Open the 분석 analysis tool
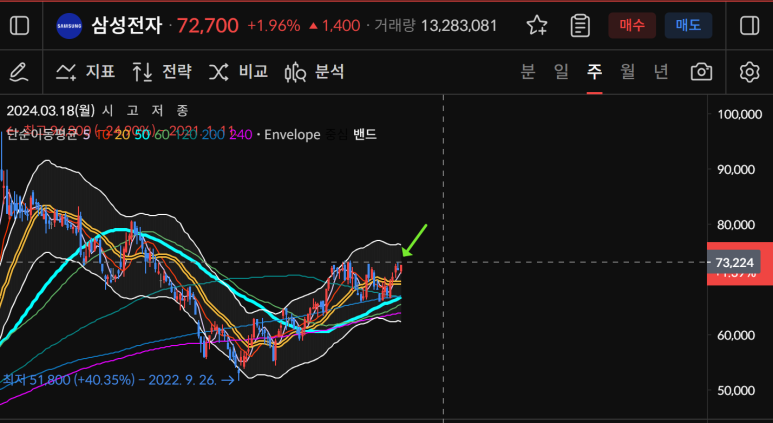 coord(315,72)
